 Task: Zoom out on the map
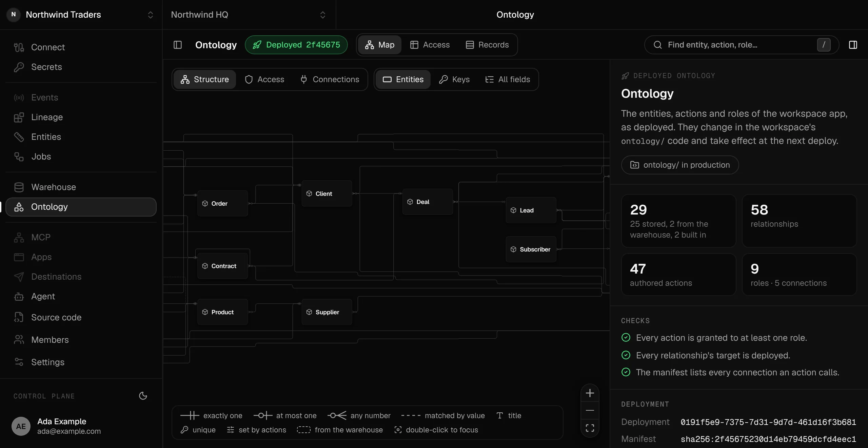point(590,410)
